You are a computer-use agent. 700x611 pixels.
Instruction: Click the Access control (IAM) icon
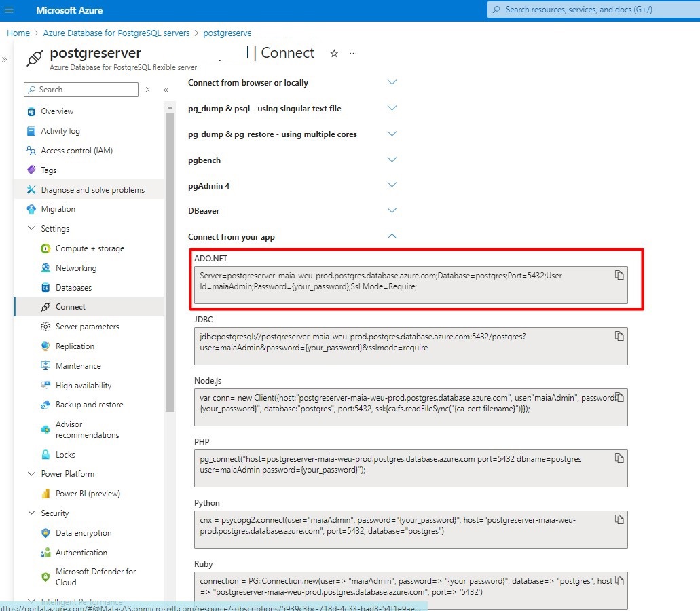tap(31, 151)
